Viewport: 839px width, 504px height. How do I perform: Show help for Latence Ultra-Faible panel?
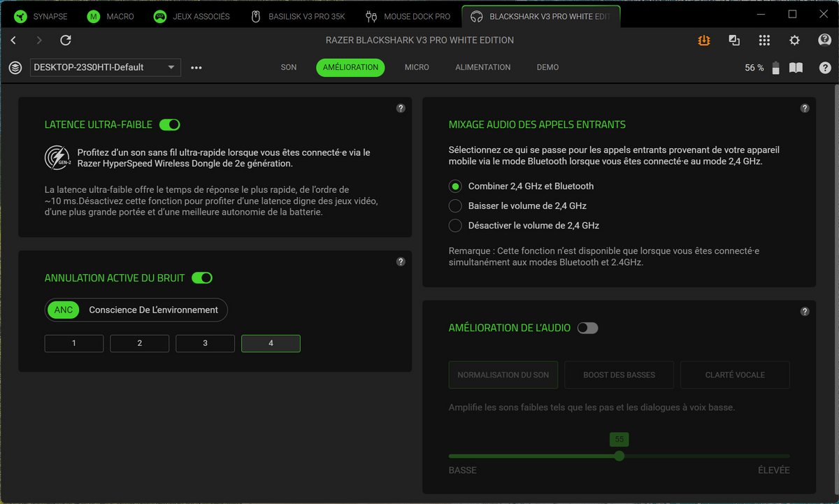pos(401,108)
